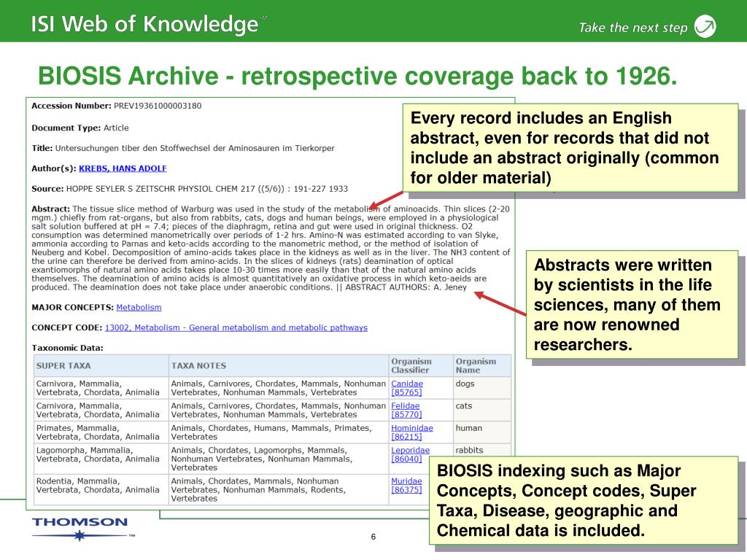Click the Organism Classifier column header
Screen dimensions: 747x560
(421, 366)
